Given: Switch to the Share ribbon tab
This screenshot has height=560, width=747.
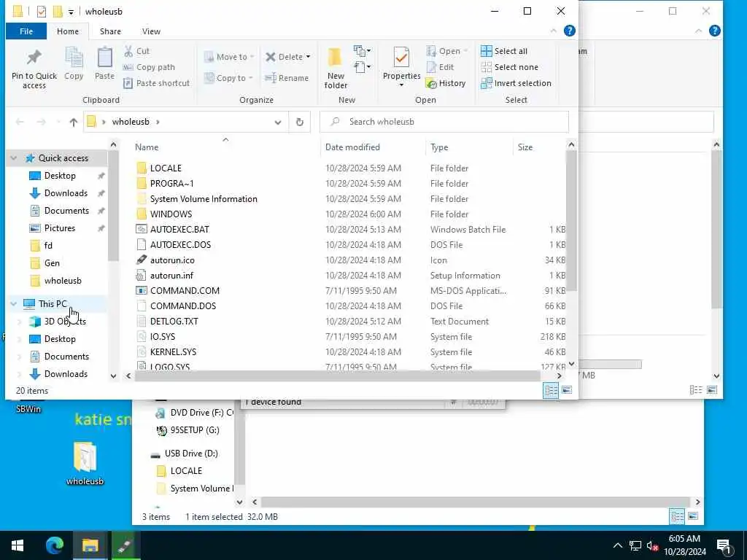Looking at the screenshot, I should tap(110, 31).
